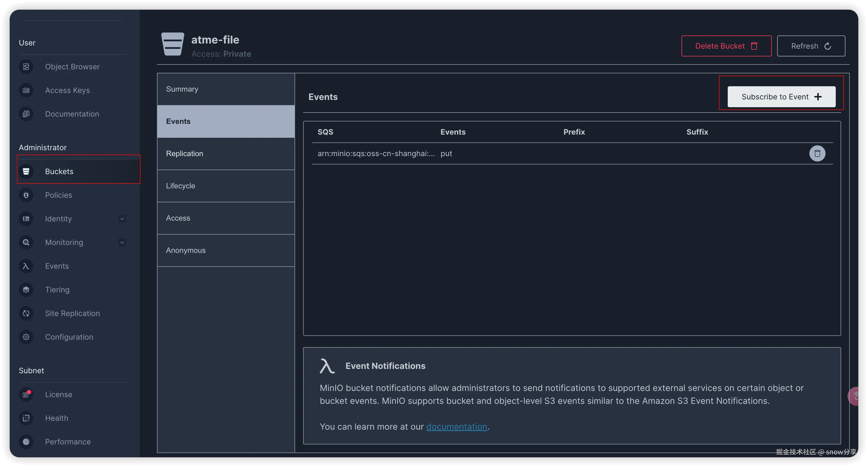Click Subscribe to Event button
This screenshot has width=868, height=467.
[781, 97]
